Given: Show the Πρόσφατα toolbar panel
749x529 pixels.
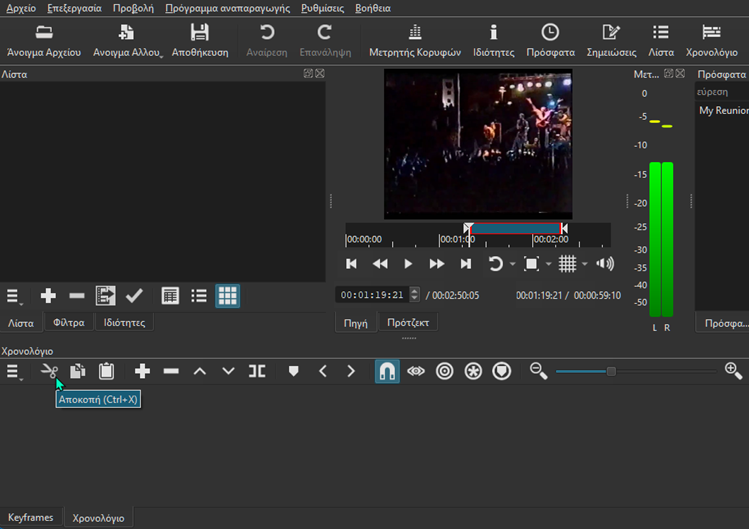Looking at the screenshot, I should (x=550, y=42).
